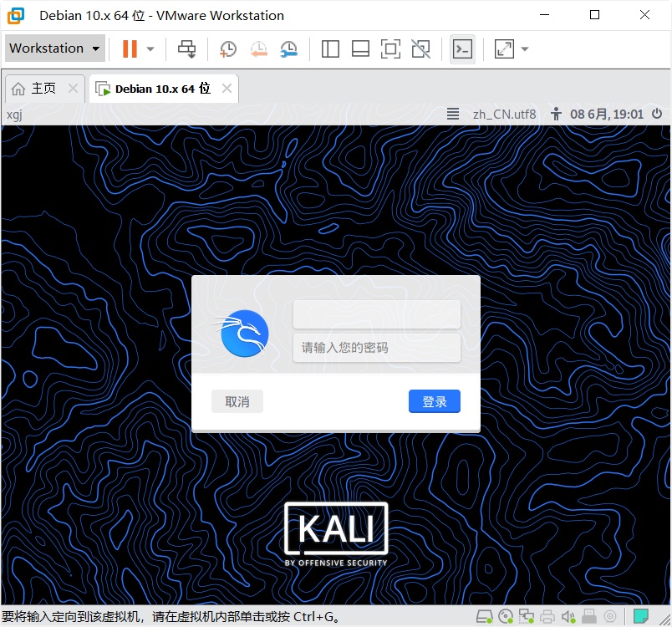Click the 08 6月, 19:01 clock
This screenshot has height=627, width=672.
[607, 115]
